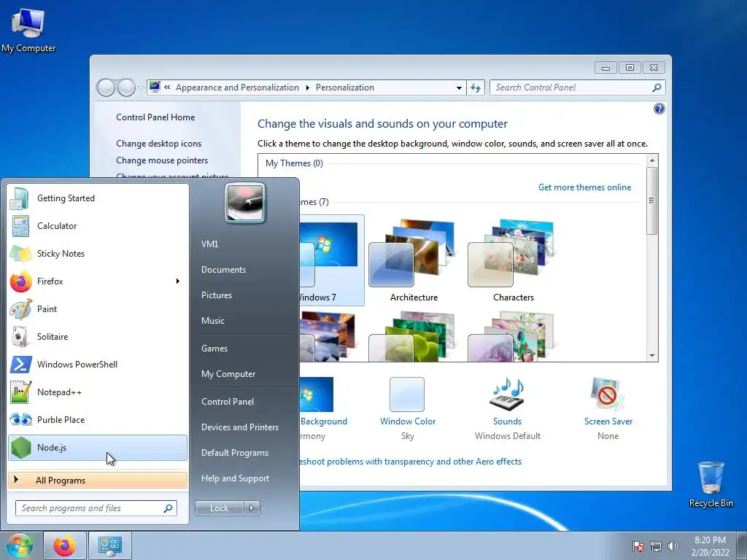Click the search magnifier in Control Panel
Screen dimensions: 747x560
[657, 87]
